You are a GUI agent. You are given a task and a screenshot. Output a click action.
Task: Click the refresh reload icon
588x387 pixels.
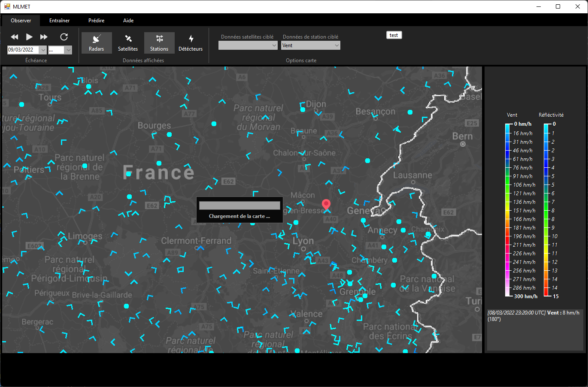[64, 37]
